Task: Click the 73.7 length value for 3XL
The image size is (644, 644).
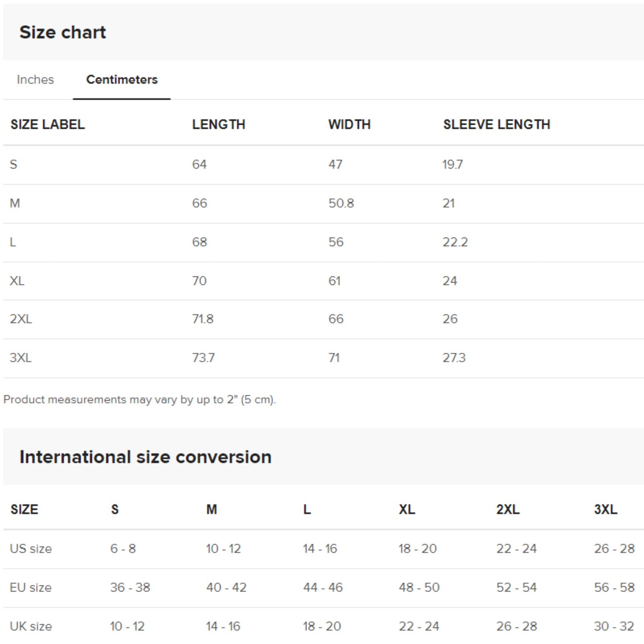Action: (x=203, y=357)
